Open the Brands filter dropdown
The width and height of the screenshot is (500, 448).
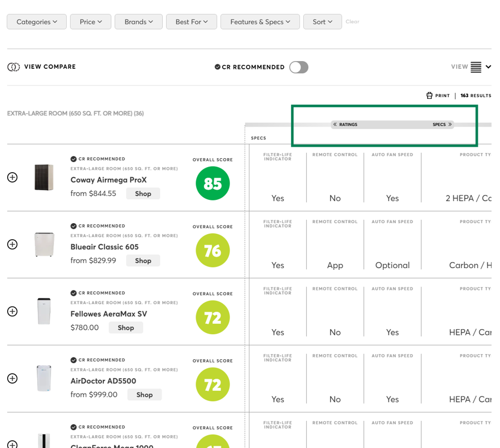point(138,22)
